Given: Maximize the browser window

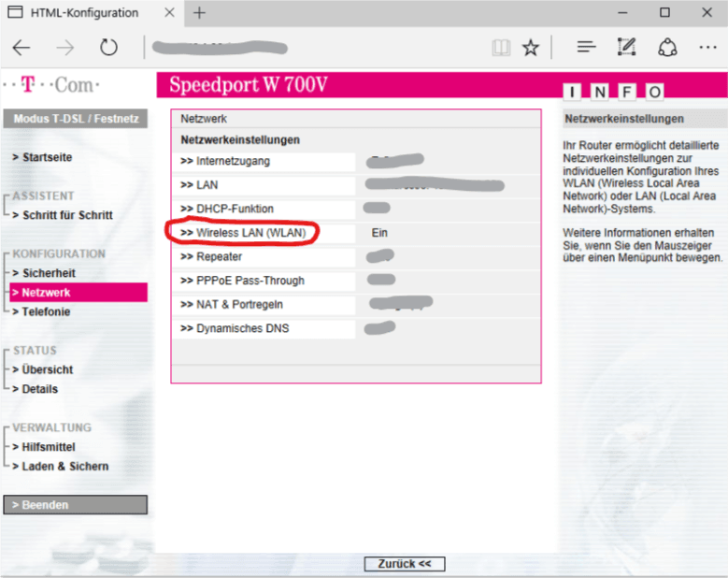Looking at the screenshot, I should tap(664, 12).
